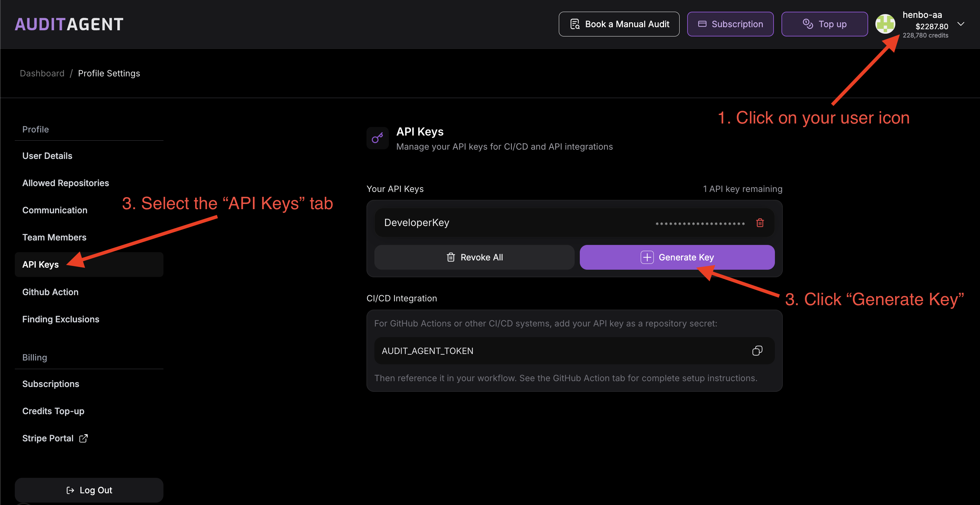Click the Generate Key button
980x505 pixels.
[x=677, y=257]
